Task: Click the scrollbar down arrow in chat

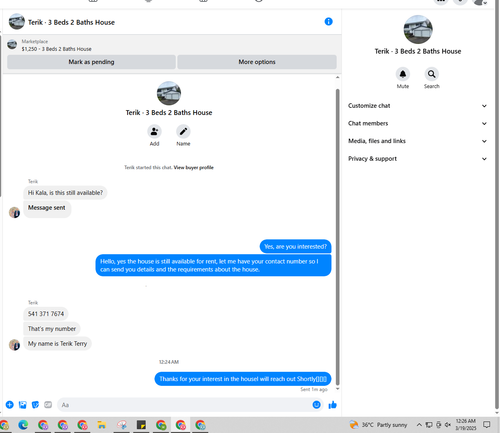Action: pyautogui.click(x=337, y=389)
